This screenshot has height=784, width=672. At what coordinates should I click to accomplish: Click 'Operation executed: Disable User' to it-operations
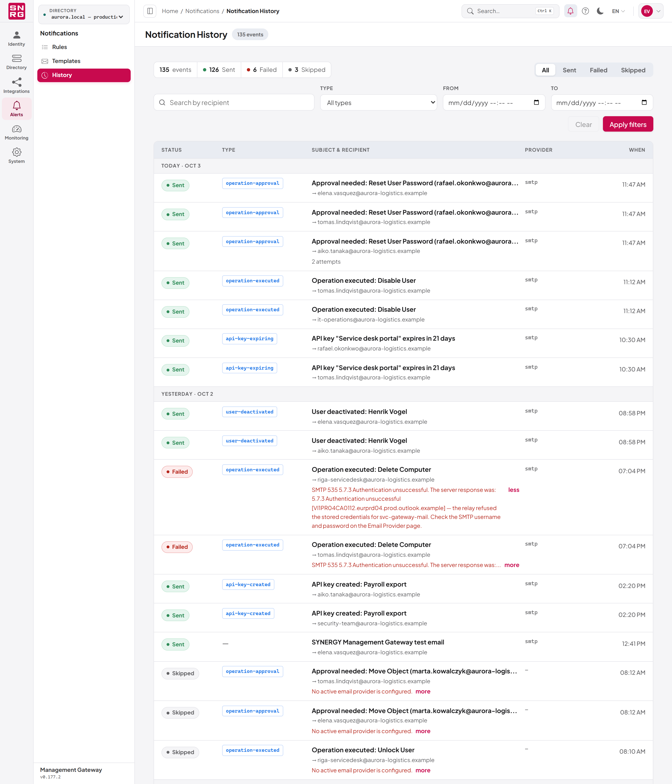pyautogui.click(x=363, y=309)
